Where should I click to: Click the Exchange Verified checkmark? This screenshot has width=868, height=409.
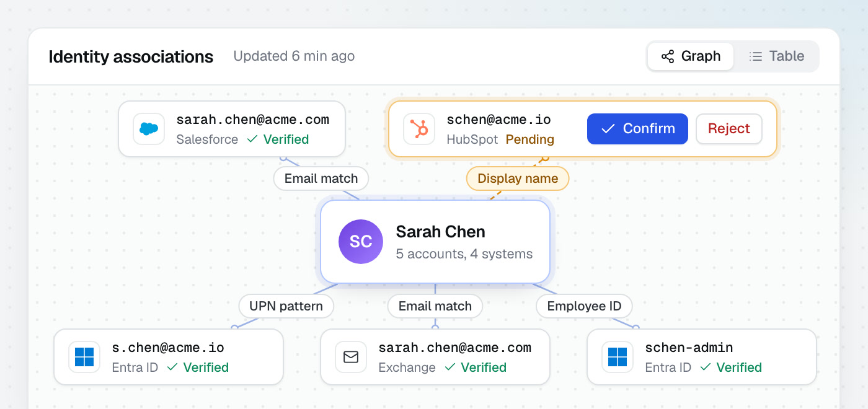[449, 367]
